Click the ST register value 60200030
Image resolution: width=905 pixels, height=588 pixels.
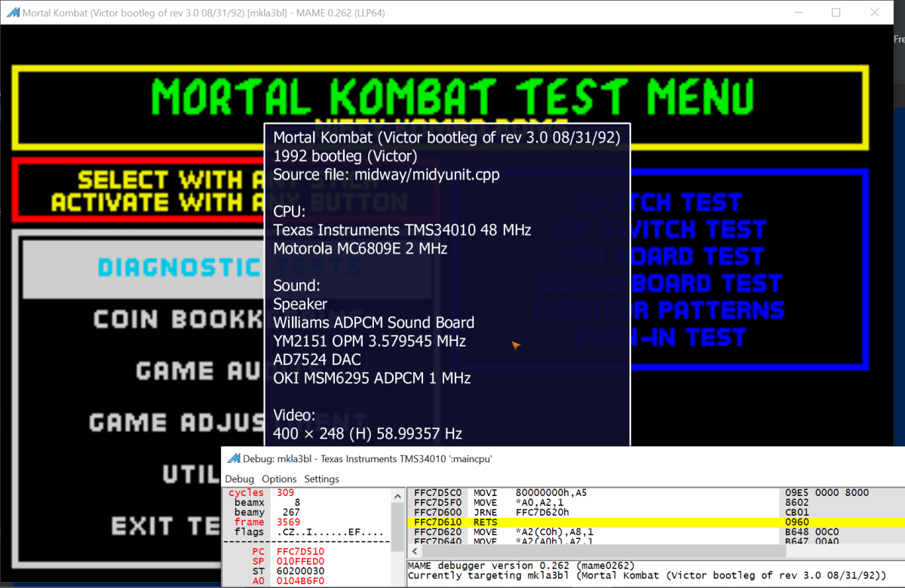(300, 571)
